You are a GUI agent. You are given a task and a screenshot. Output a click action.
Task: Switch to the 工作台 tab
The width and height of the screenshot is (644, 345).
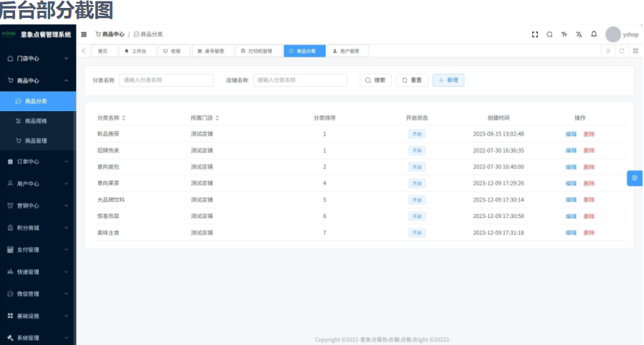(137, 51)
